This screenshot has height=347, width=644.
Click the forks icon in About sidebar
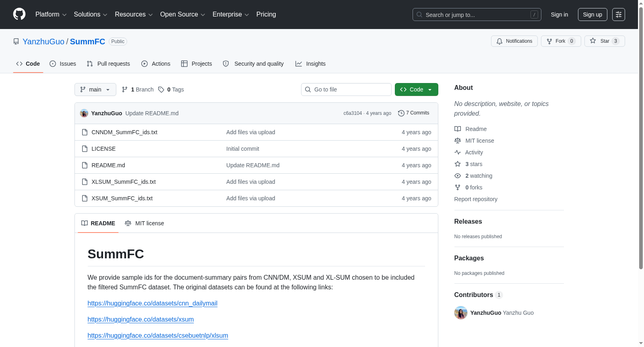(458, 187)
